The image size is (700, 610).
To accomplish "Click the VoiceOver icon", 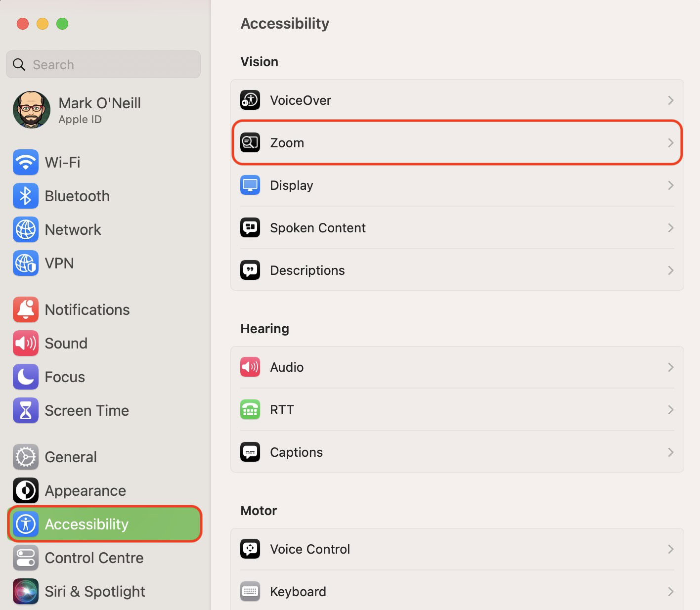I will coord(250,100).
